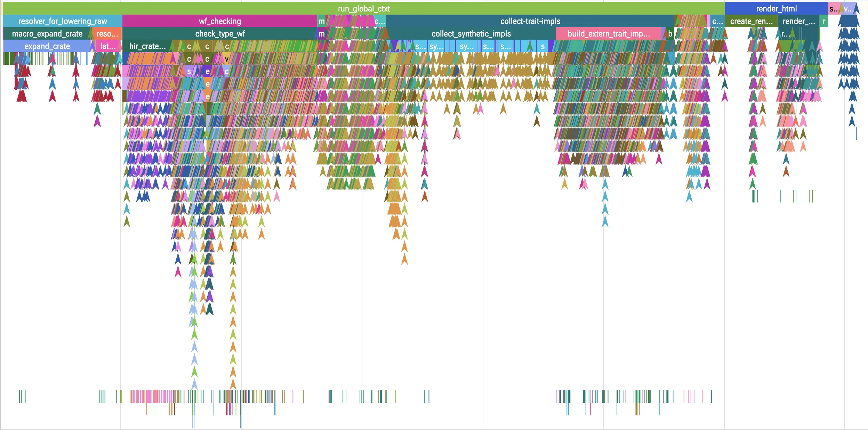Image resolution: width=868 pixels, height=430 pixels.
Task: Click the green 'b' frame
Action: click(670, 34)
